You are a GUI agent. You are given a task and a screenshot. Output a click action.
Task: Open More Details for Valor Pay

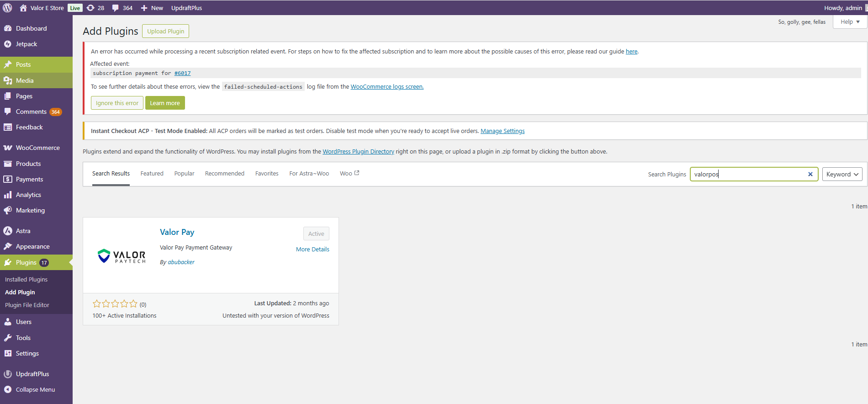(x=312, y=250)
